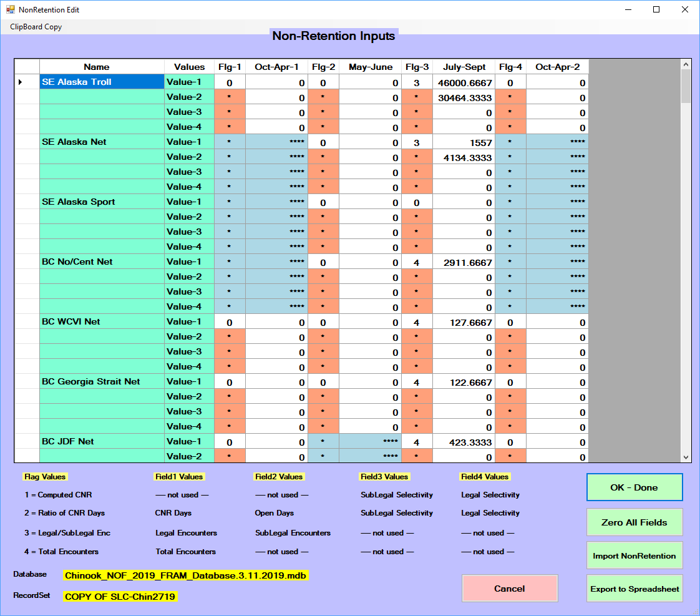Click the NonRetention Edit window icon

(10, 9)
